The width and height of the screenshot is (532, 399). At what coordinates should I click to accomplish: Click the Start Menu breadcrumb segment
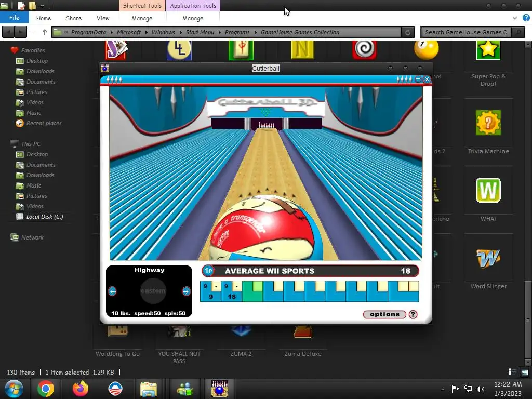(200, 32)
